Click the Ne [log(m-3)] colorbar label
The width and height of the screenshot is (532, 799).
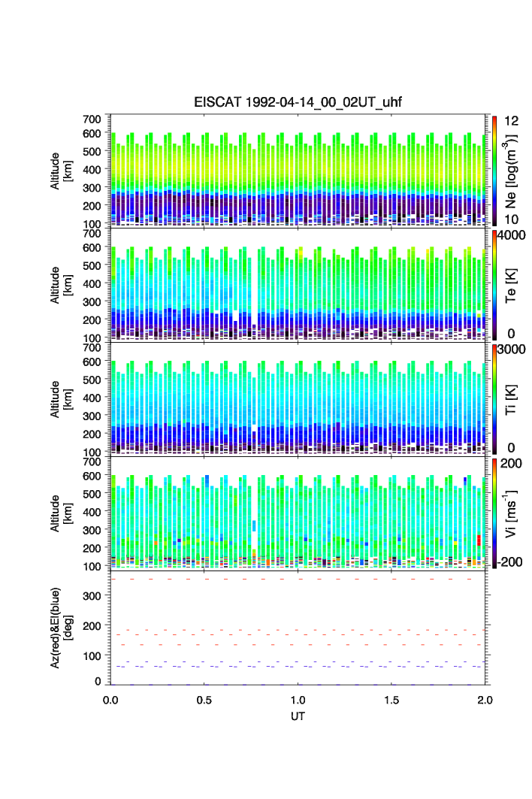pos(511,171)
